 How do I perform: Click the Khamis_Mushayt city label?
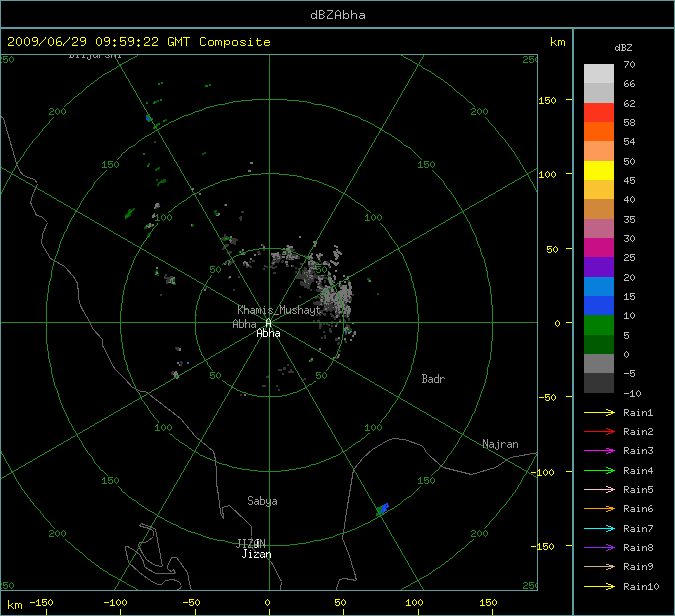tap(279, 310)
